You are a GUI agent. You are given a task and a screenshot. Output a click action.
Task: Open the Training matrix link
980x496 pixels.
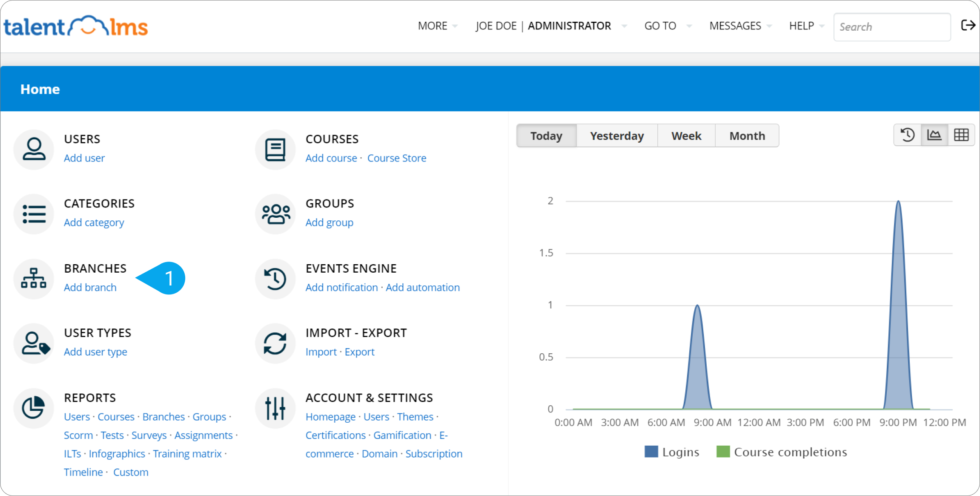click(187, 454)
